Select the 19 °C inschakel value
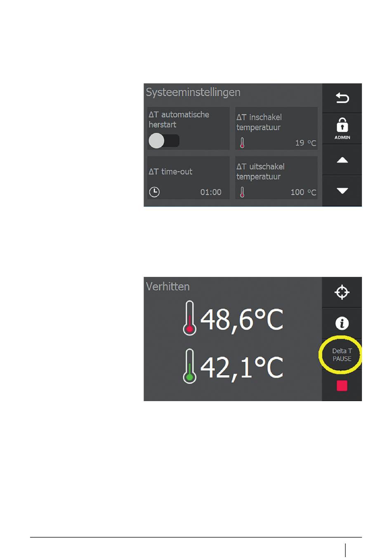The height and width of the screenshot is (560, 392). pyautogui.click(x=306, y=143)
